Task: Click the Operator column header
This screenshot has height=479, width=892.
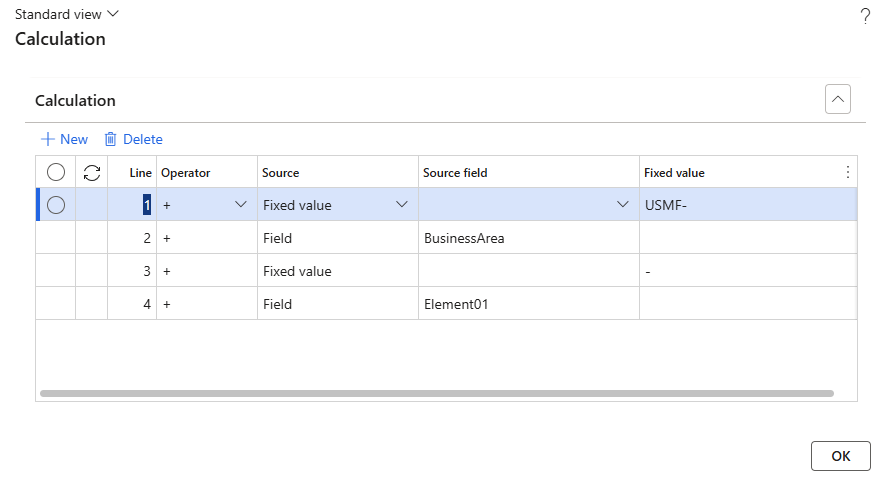Action: [x=186, y=173]
